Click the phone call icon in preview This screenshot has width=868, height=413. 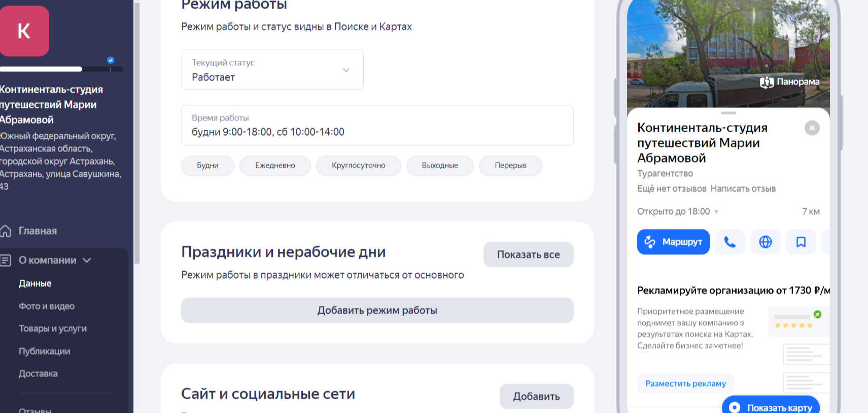[x=730, y=242]
